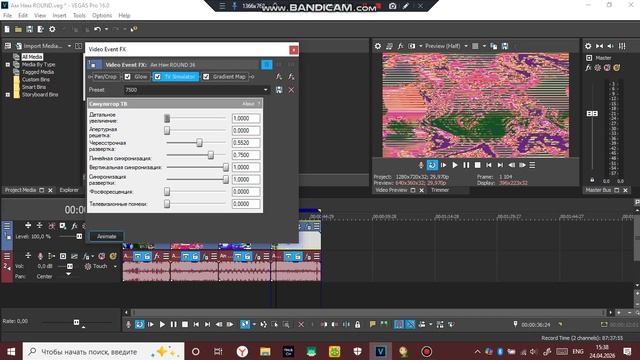Open project properties via the main toolbar gear

click(x=52, y=29)
